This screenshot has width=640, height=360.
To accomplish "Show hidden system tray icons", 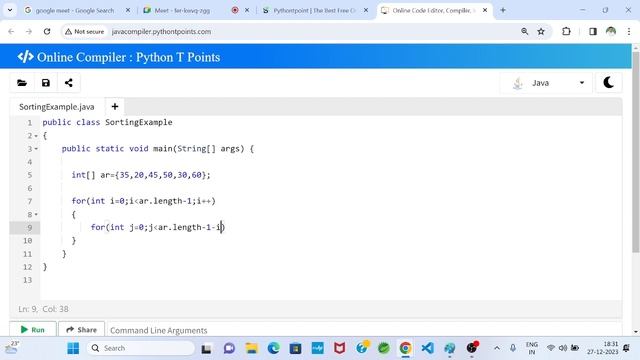I will pos(497,348).
